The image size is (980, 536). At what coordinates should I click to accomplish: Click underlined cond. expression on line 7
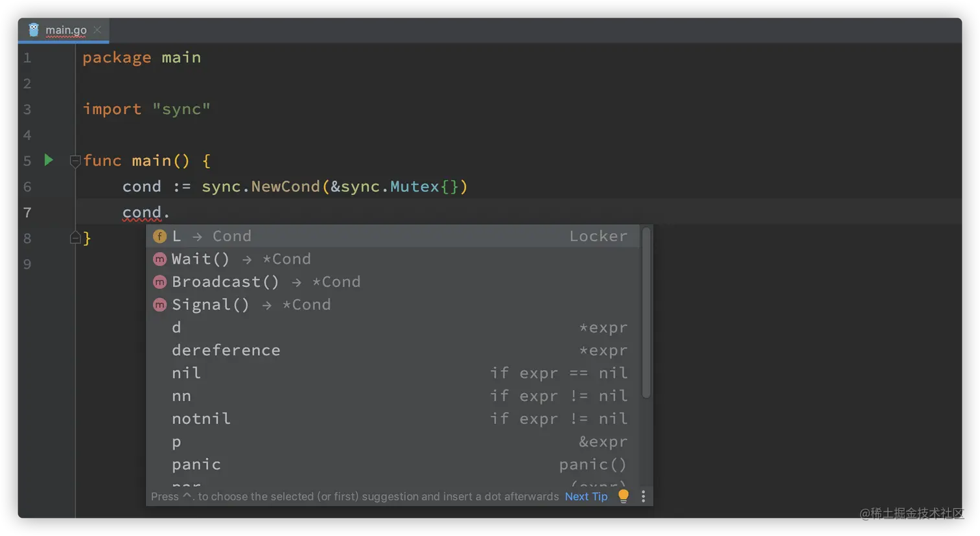tap(146, 213)
